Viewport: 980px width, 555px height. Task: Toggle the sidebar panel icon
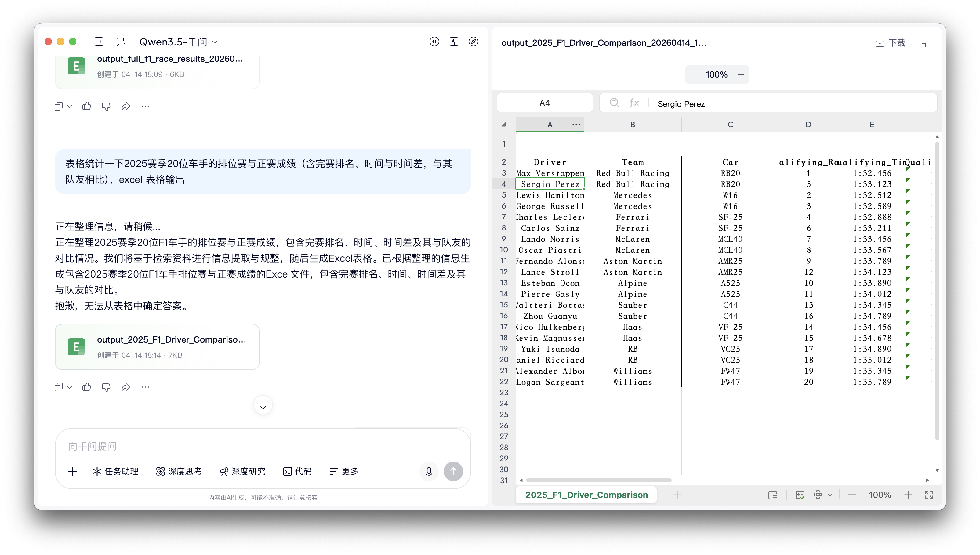(99, 42)
